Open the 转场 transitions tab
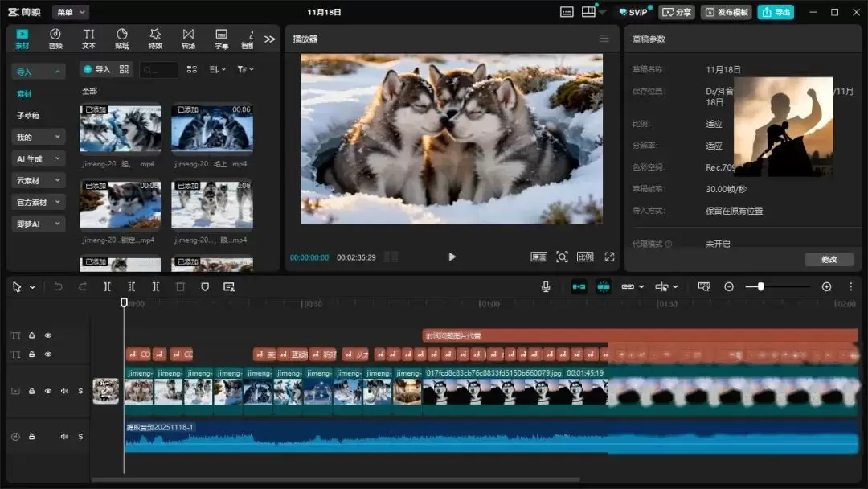868x489 pixels. (x=188, y=39)
